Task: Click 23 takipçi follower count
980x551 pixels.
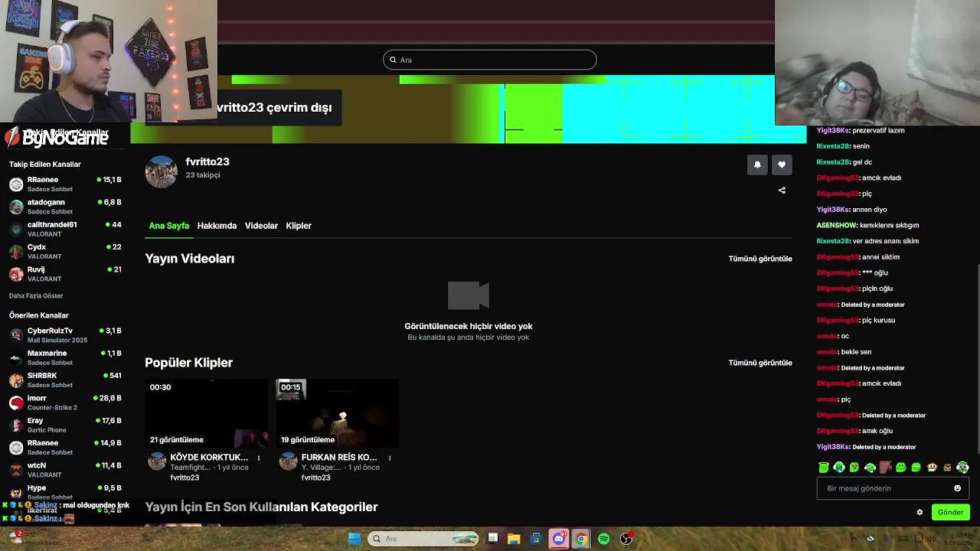Action: 203,175
